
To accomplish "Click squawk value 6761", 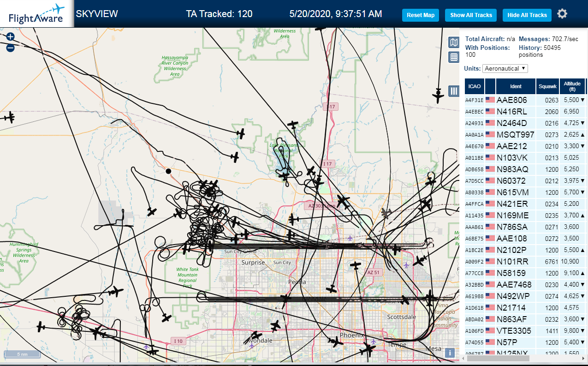I will (552, 262).
